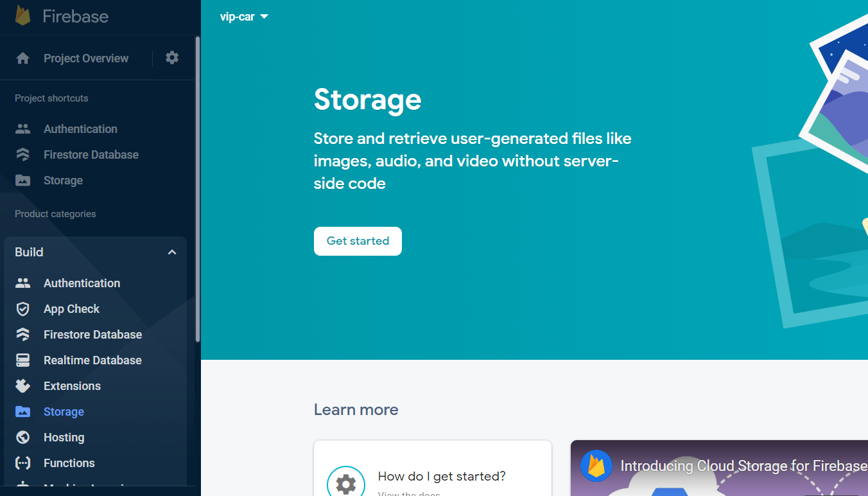868x496 pixels.
Task: Click the 'Project shortcuts' label
Action: point(51,98)
